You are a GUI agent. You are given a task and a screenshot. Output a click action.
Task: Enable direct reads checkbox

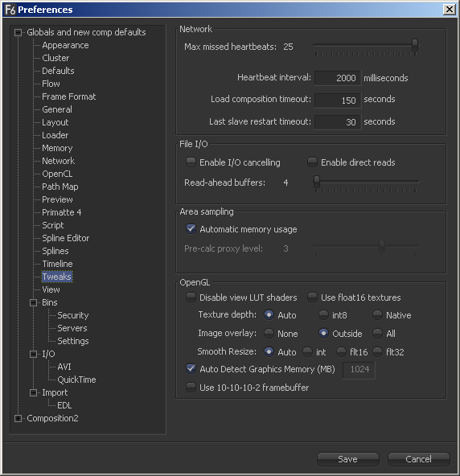coord(312,162)
